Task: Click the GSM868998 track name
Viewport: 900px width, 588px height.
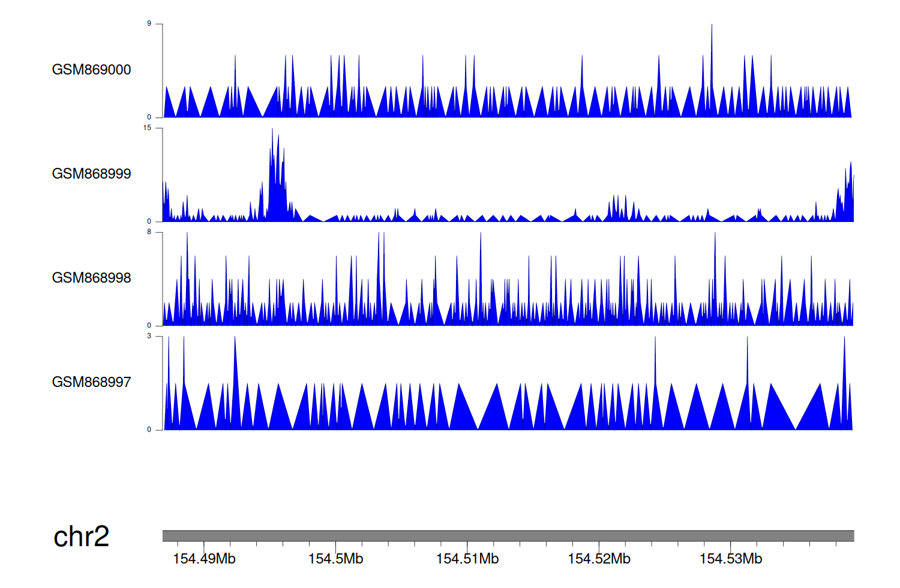Action: tap(91, 278)
